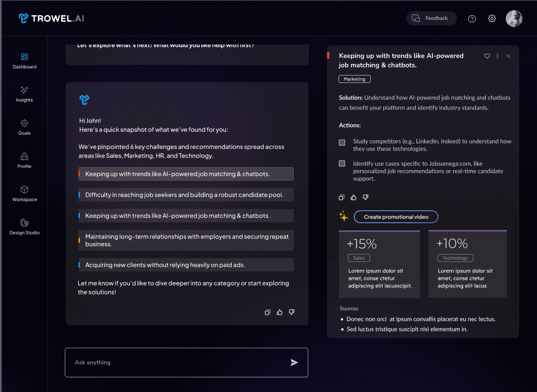Thumbs up the solution panel
Screen dimensions: 537x392
pyautogui.click(x=353, y=197)
